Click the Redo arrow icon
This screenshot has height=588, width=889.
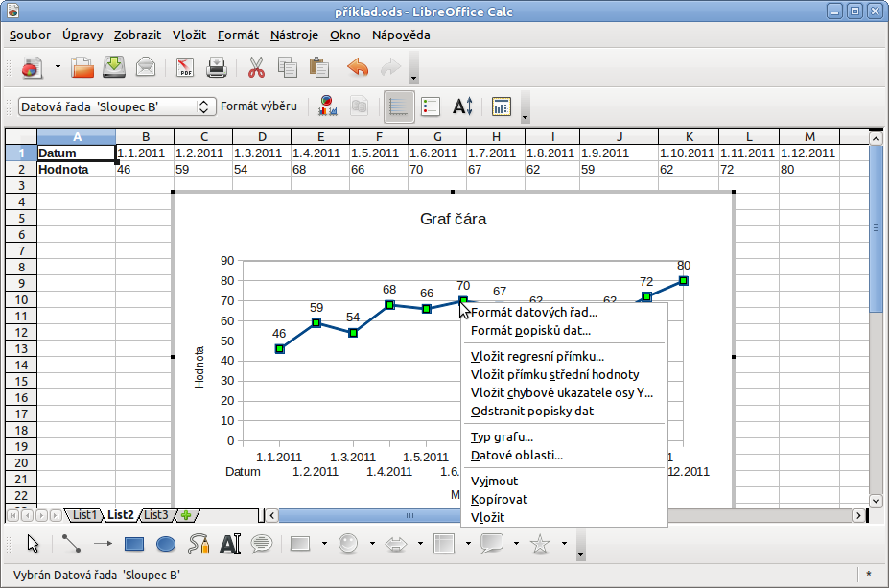[390, 67]
